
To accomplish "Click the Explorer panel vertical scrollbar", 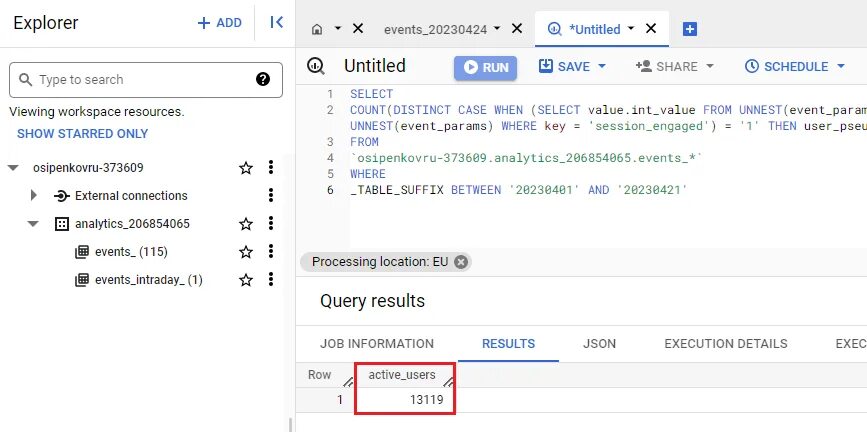I will 289,424.
